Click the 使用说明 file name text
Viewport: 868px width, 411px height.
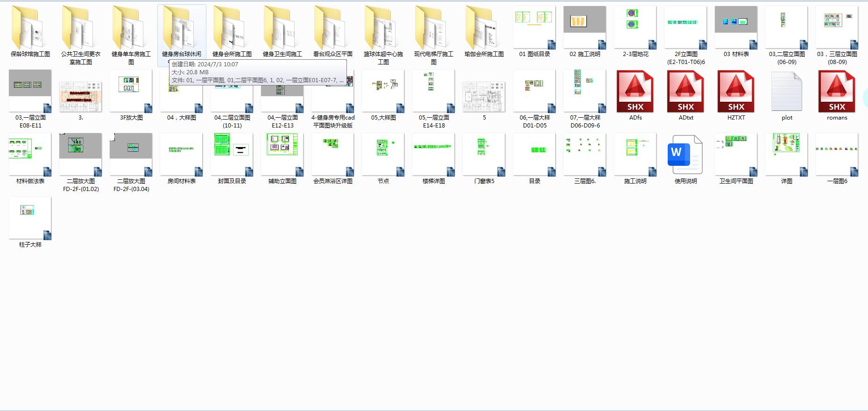point(686,181)
